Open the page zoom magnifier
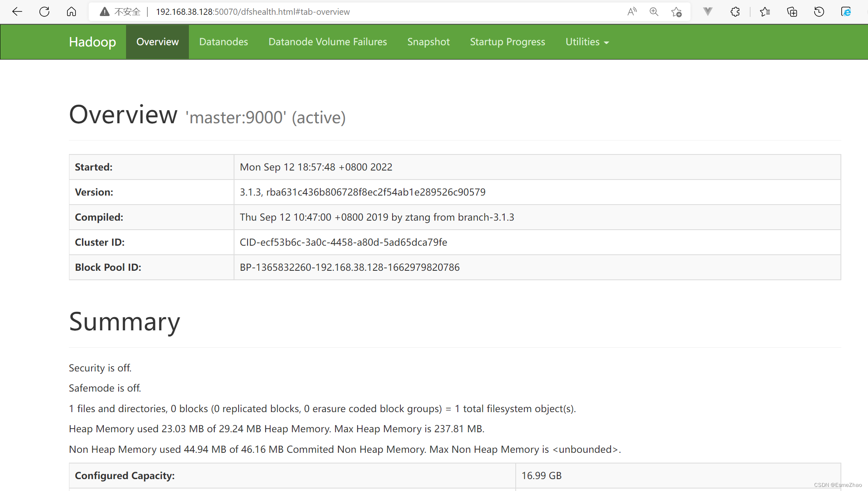 (654, 12)
